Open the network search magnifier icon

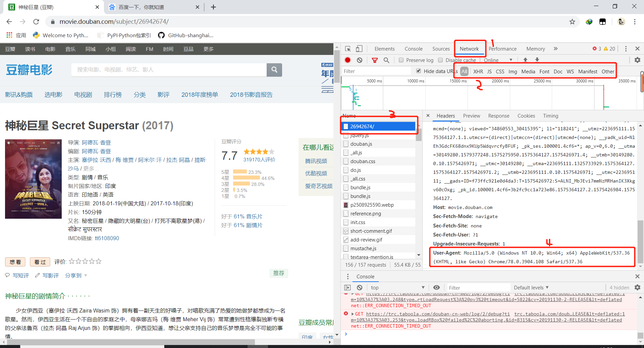pos(386,60)
